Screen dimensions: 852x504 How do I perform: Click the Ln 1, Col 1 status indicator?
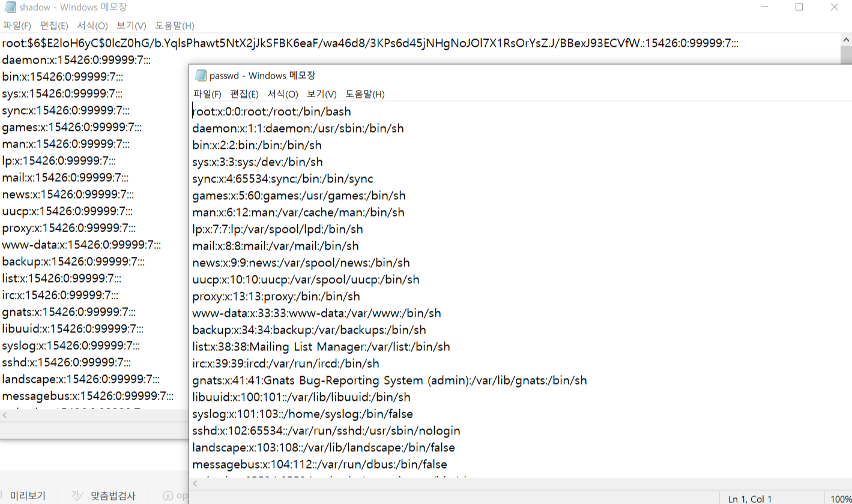tap(750, 499)
